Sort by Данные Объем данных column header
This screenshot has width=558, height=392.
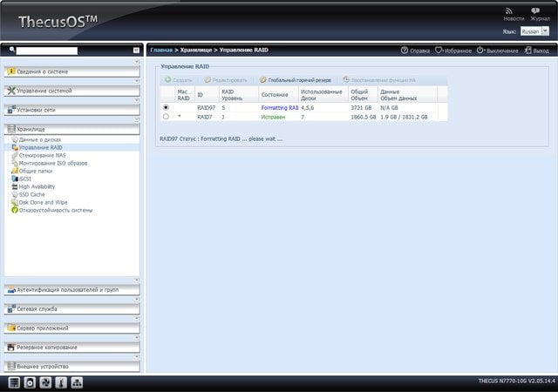[407, 95]
